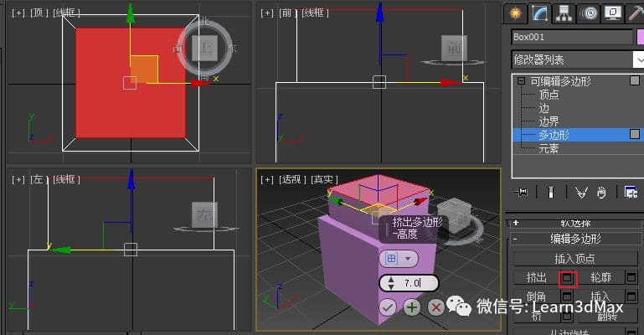The height and width of the screenshot is (335, 644).
Task: Click the 轮廓 outline button
Action: [x=601, y=278]
